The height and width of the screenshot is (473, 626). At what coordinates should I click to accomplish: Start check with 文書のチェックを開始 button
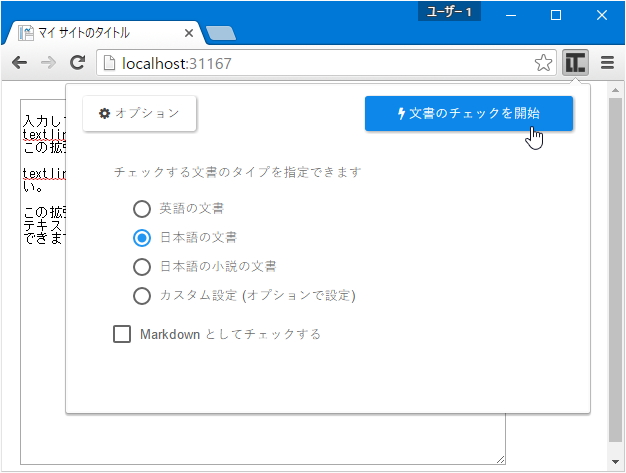pos(469,113)
